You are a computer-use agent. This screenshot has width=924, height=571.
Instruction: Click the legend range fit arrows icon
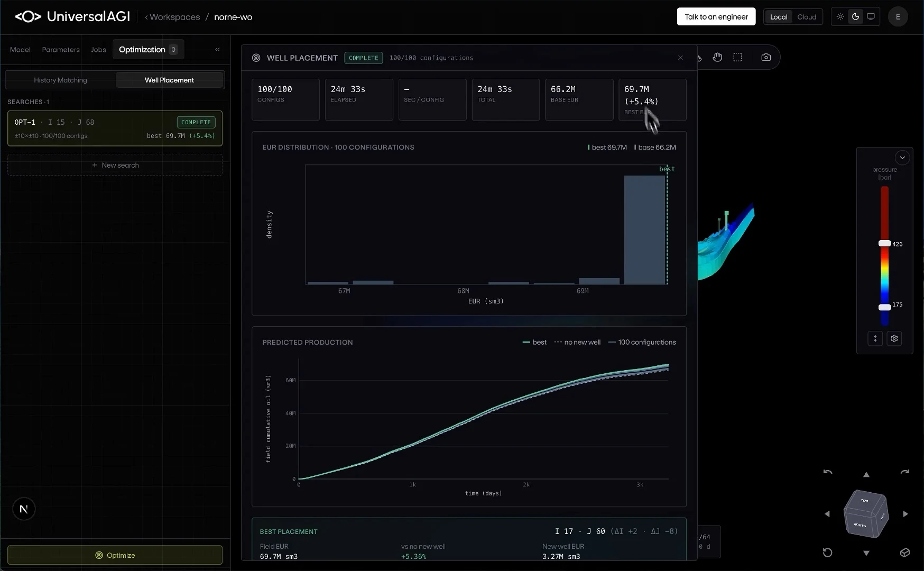875,338
